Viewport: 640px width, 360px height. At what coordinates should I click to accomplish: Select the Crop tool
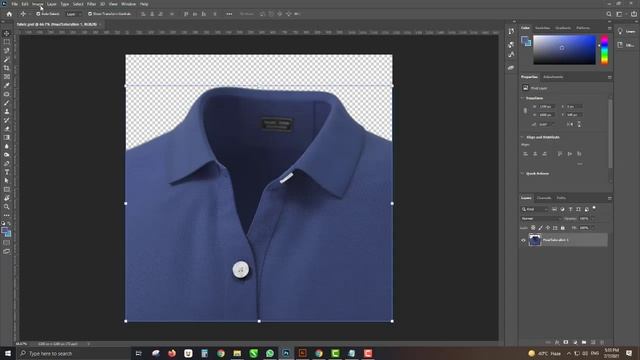[x=7, y=68]
